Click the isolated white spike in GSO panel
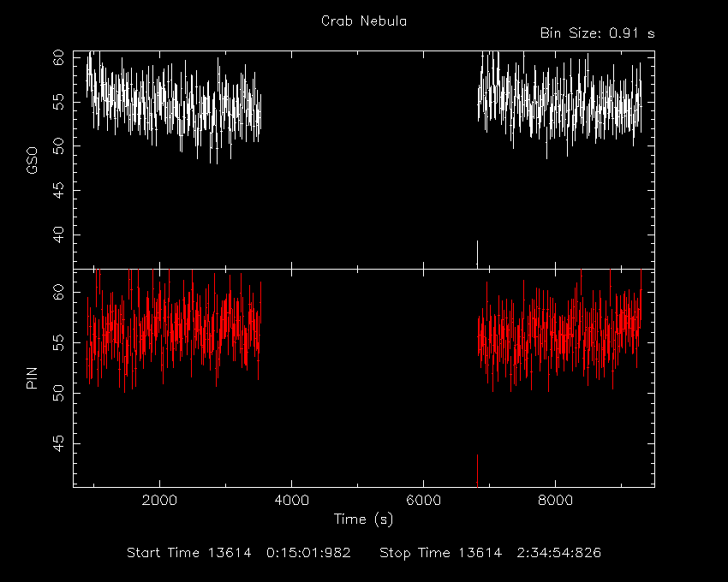Viewport: 728px width, 582px height. 477,254
